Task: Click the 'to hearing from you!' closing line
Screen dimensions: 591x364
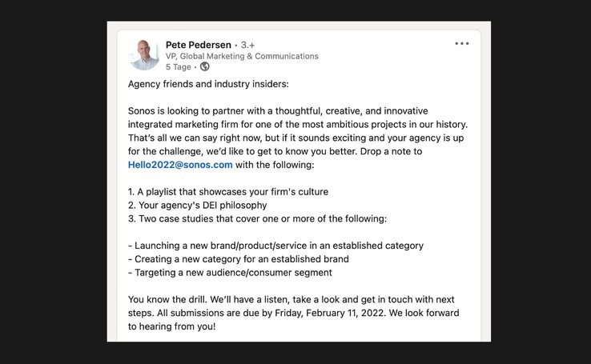Action: click(x=171, y=326)
